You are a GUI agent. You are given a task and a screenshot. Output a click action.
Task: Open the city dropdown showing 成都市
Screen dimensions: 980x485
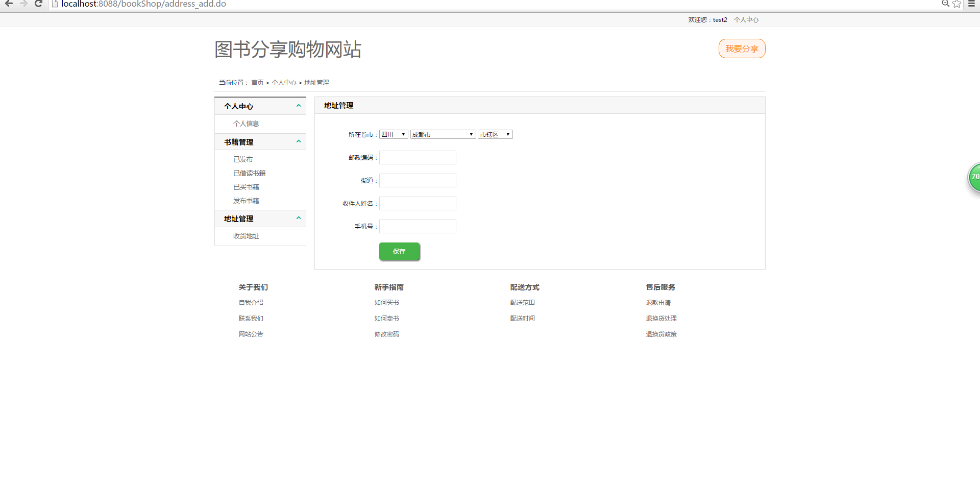[443, 134]
